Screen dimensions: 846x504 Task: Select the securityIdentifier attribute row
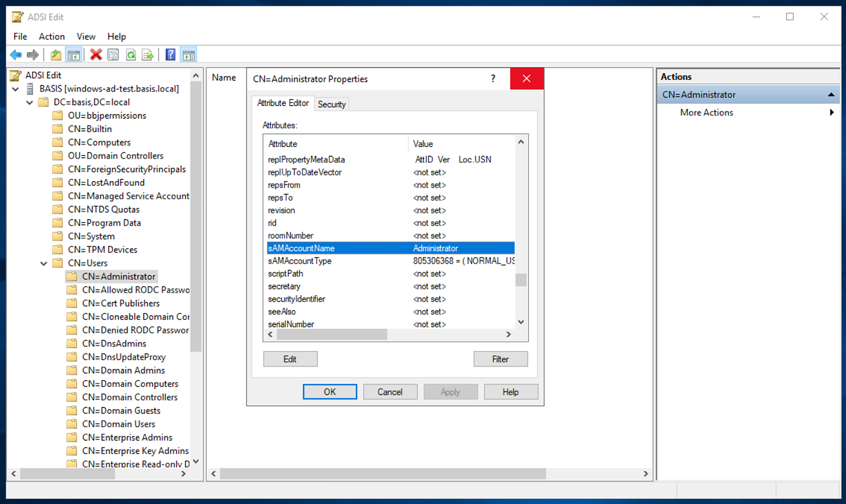(391, 299)
